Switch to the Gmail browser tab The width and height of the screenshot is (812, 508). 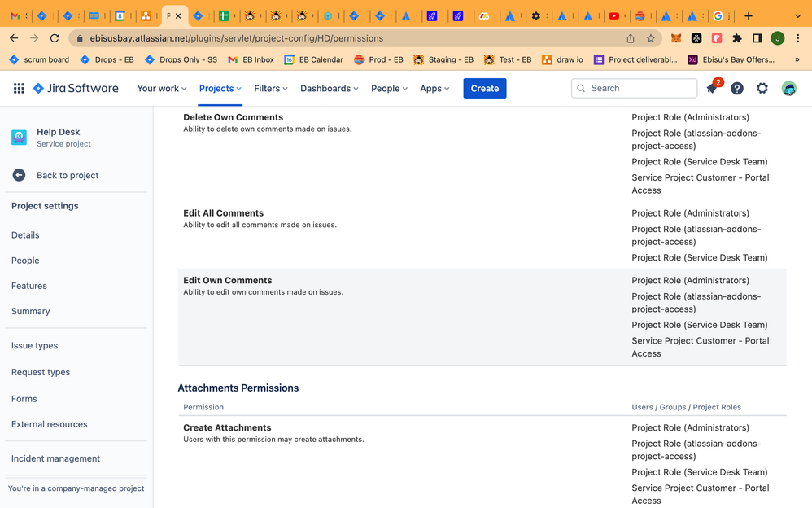[15, 16]
